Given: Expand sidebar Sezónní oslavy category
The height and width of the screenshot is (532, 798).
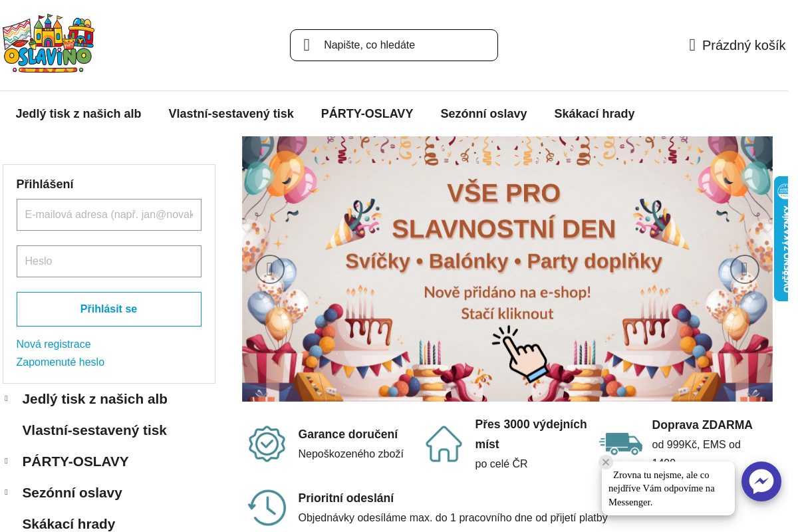Looking at the screenshot, I should click(7, 492).
